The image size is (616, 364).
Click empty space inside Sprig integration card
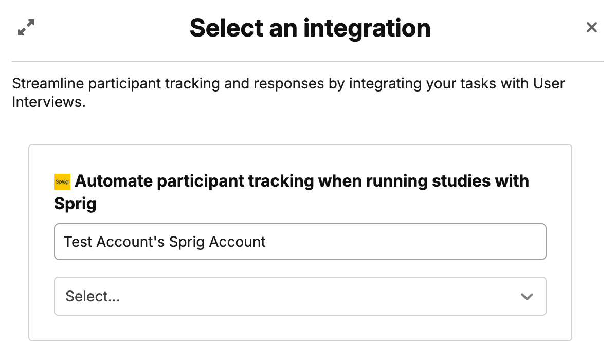coord(300,328)
